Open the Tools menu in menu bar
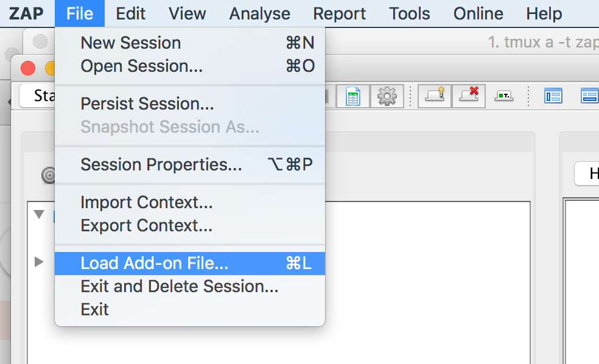Viewport: 599px width, 364px height. pos(410,14)
